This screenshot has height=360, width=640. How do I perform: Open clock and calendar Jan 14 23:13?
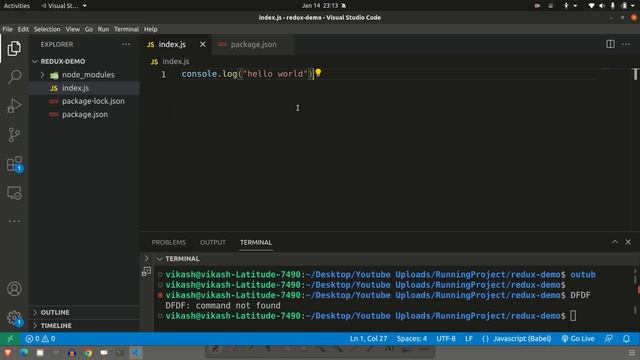[320, 6]
